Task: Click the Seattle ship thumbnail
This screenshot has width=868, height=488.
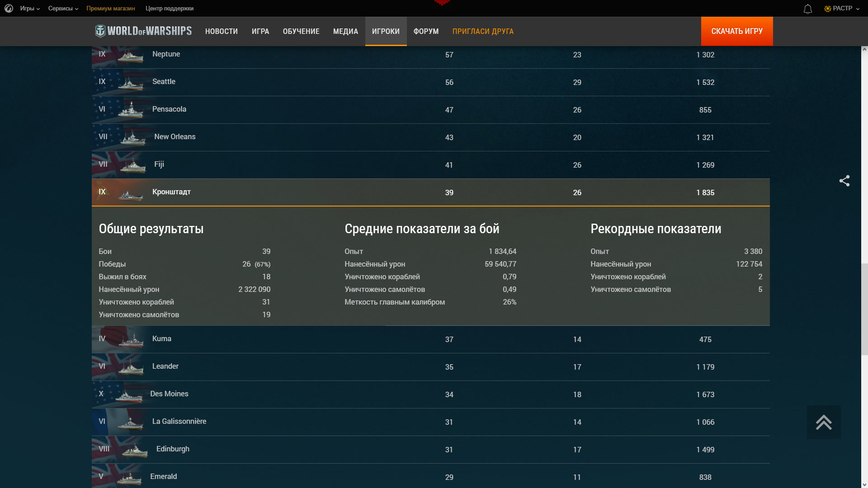Action: tap(130, 83)
